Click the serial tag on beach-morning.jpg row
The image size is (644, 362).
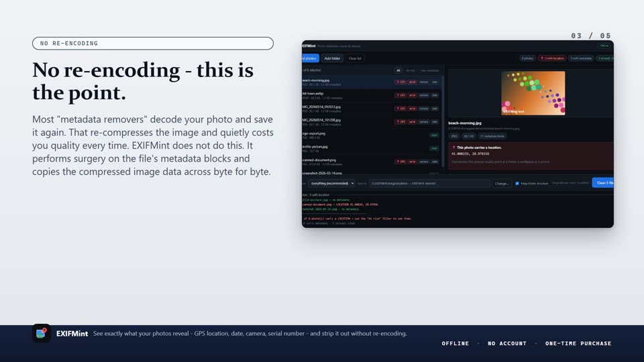pos(413,82)
